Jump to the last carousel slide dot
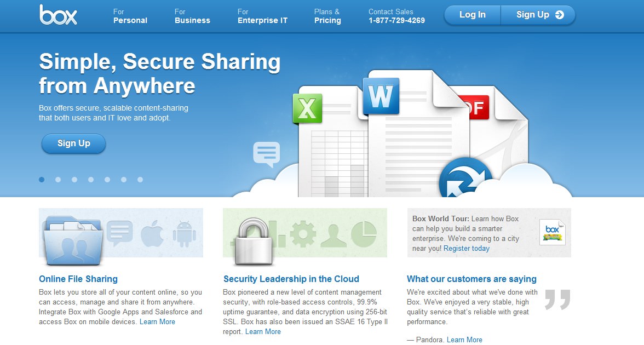The width and height of the screenshot is (644, 345). point(140,180)
